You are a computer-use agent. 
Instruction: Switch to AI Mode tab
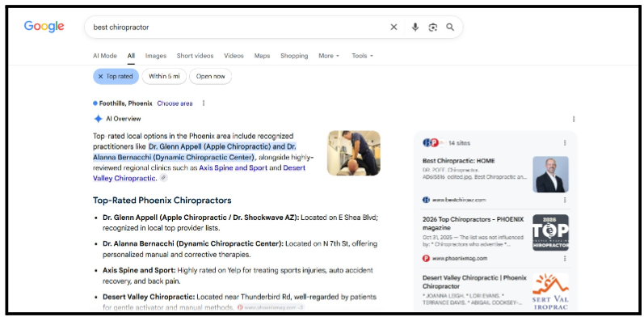(x=105, y=56)
